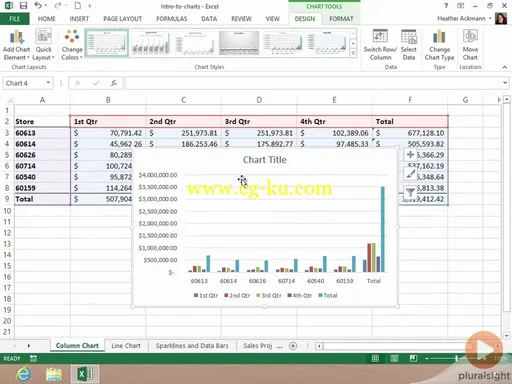Click the New document icon in quick access toolbar
The image size is (512, 384).
(77, 6)
